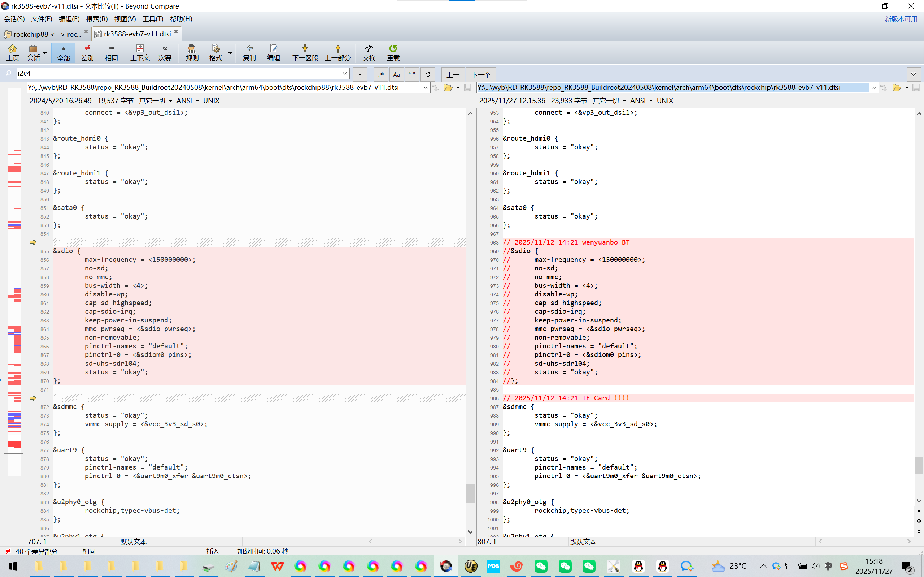
Task: Click the left pane vertical scrollbar thumb
Action: [x=470, y=493]
